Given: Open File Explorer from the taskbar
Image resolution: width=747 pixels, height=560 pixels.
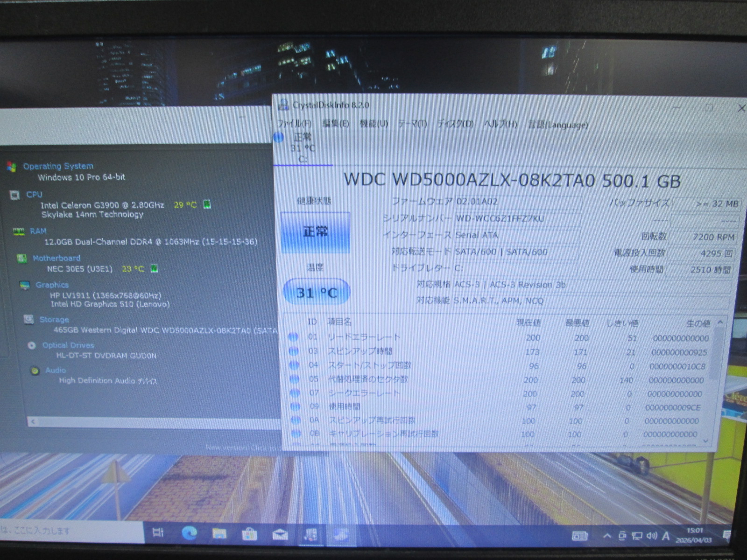Looking at the screenshot, I should point(219,533).
